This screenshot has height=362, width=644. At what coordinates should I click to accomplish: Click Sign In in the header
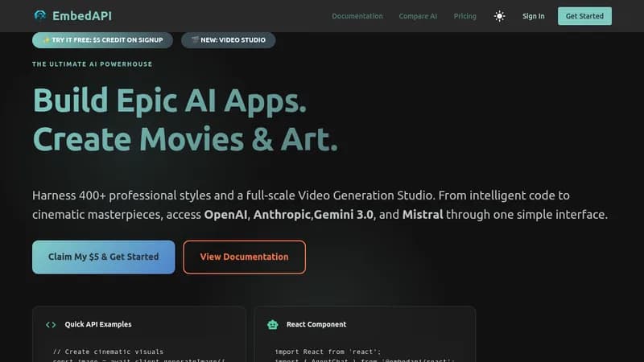point(533,16)
